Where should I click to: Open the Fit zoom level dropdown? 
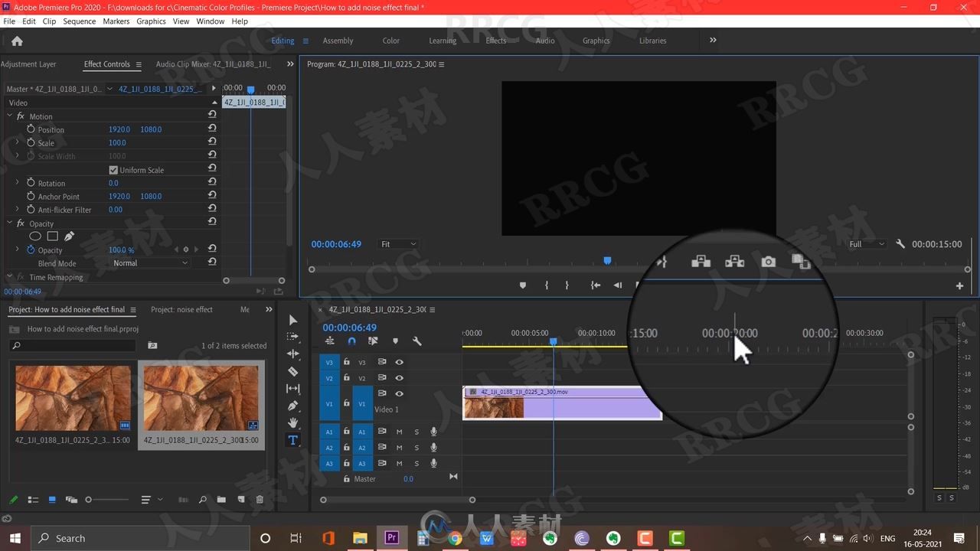click(398, 244)
